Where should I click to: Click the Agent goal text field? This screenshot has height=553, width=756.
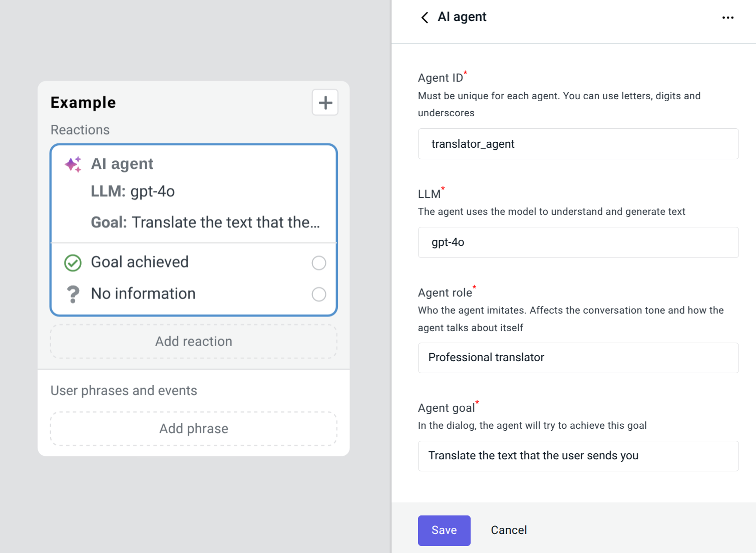(578, 456)
